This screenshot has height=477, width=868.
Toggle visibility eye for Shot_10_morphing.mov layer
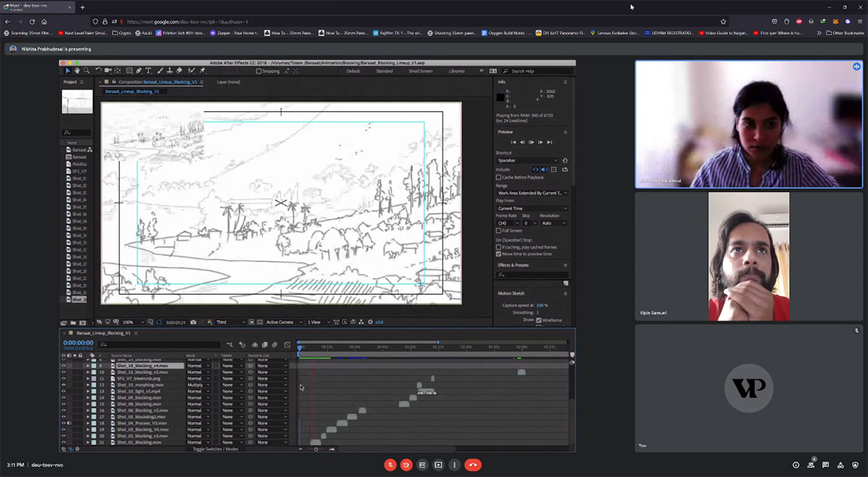[63, 385]
